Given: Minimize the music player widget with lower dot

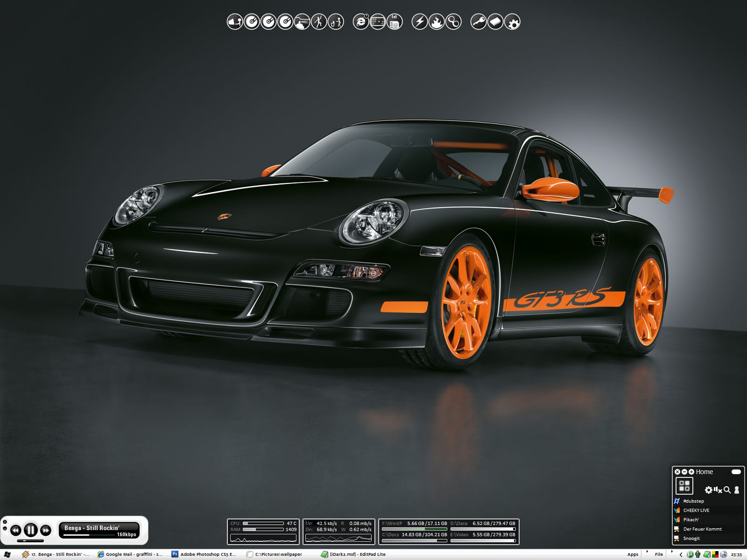Looking at the screenshot, I should 5,528.
